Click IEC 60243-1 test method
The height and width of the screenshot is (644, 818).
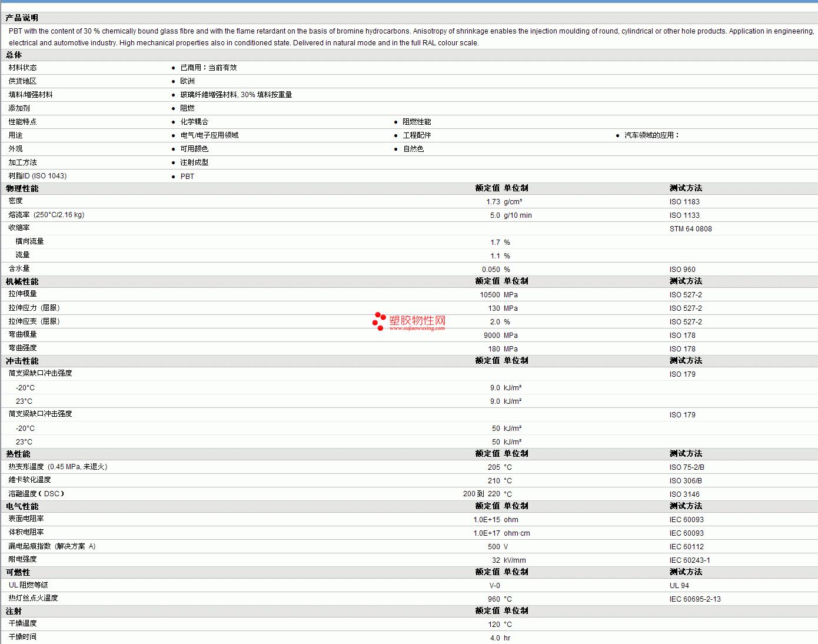click(690, 560)
